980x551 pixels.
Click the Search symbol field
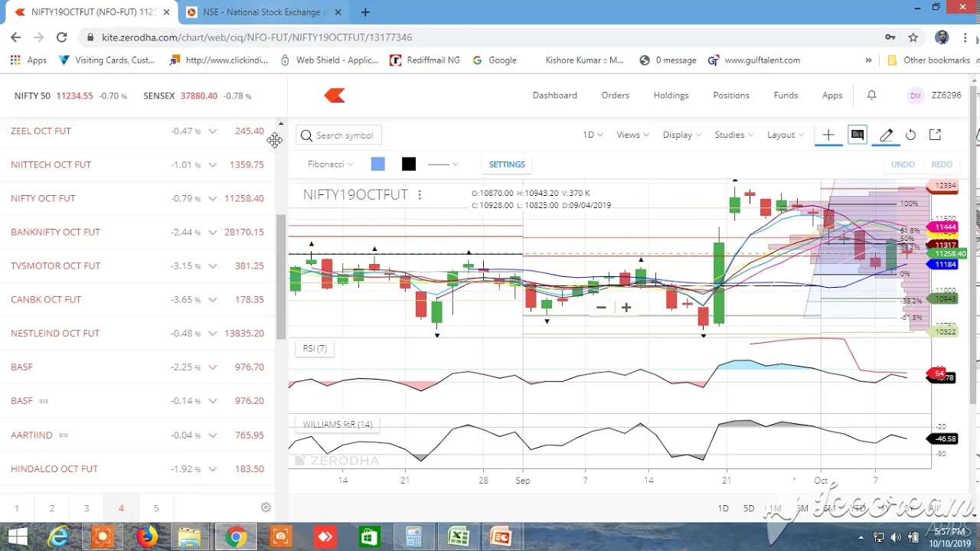339,135
